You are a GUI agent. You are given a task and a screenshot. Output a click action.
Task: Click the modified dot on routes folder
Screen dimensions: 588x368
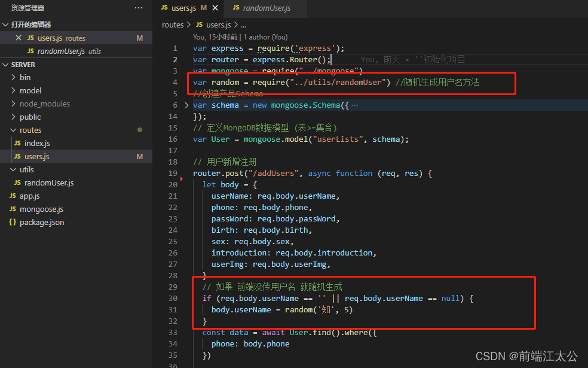[140, 130]
